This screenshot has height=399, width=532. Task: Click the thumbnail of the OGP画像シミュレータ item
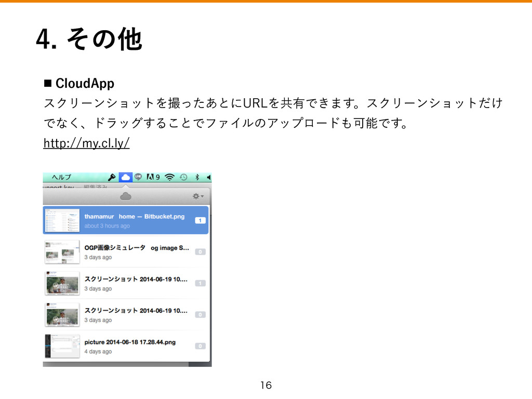[x=62, y=252]
